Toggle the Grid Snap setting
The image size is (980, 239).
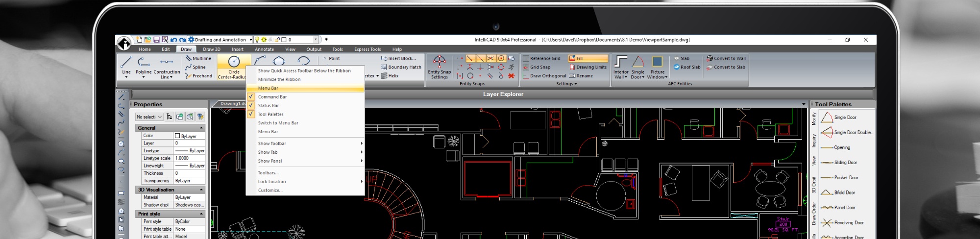coord(537,67)
